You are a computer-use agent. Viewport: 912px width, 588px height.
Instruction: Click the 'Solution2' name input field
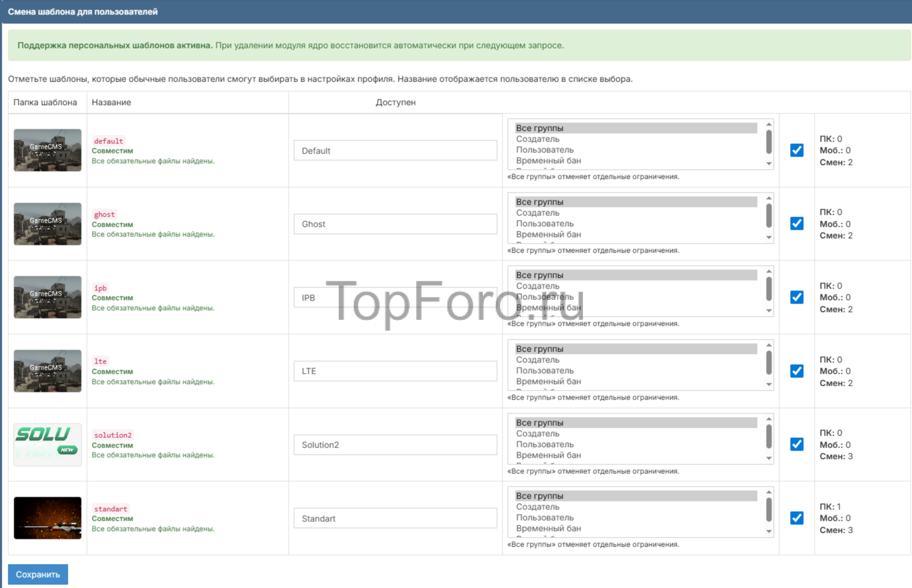tap(395, 445)
